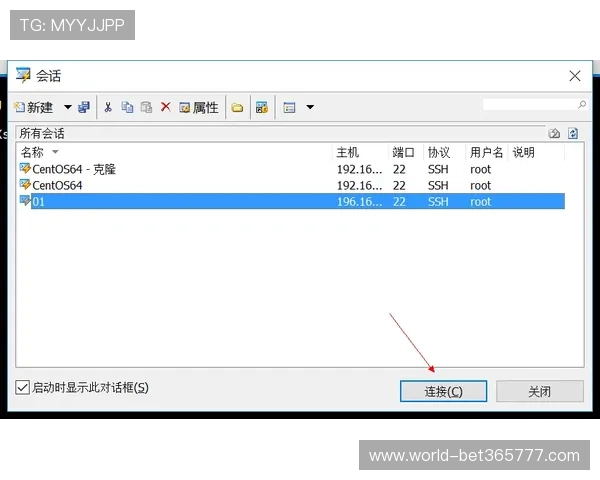The height and width of the screenshot is (480, 600).
Task: Select the 'CentOS64 - 克隆' session
Action: [x=292, y=169]
